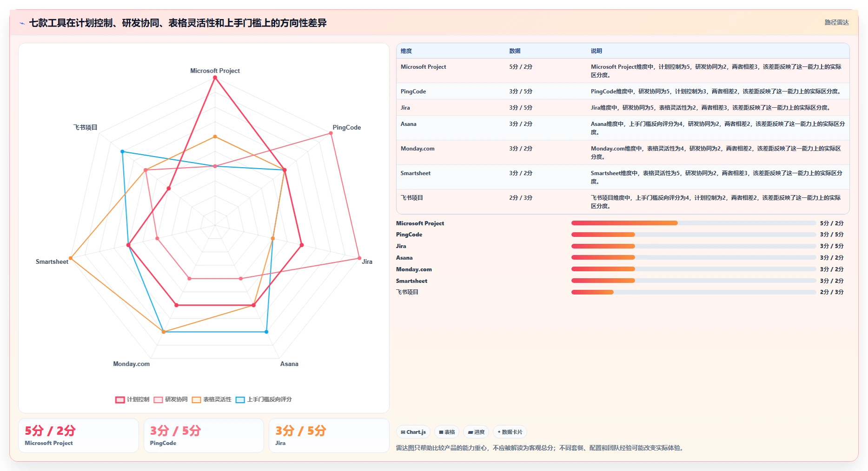Click the Microsoft Project radar axis label
This screenshot has width=868, height=471.
tap(215, 71)
